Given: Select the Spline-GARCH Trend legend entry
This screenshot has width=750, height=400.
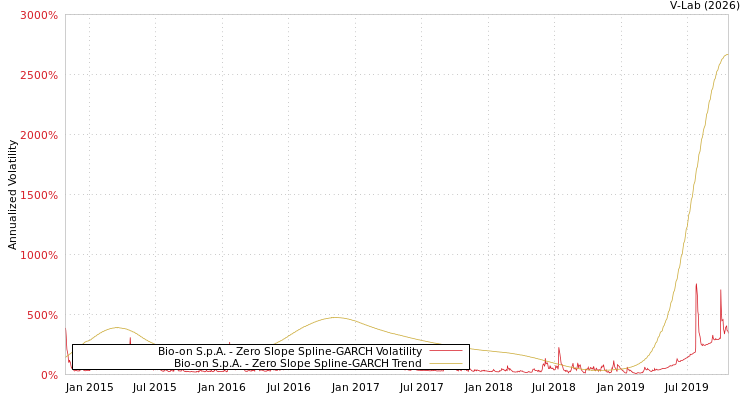Looking at the screenshot, I should pyautogui.click(x=298, y=363).
